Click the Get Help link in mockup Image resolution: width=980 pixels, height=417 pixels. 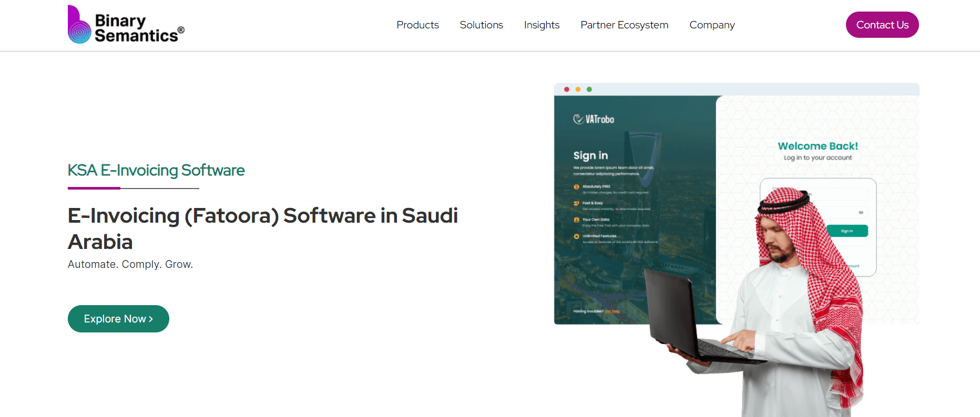point(612,311)
